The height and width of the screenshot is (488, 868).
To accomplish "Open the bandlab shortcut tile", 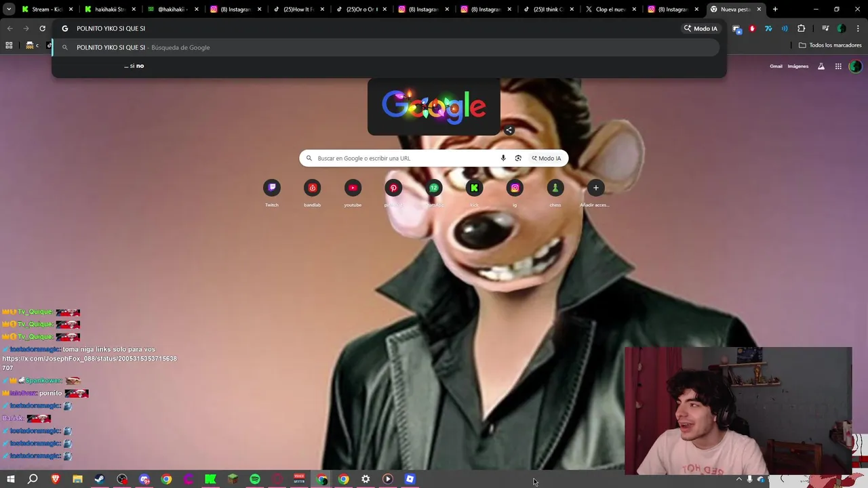I will pos(313,188).
